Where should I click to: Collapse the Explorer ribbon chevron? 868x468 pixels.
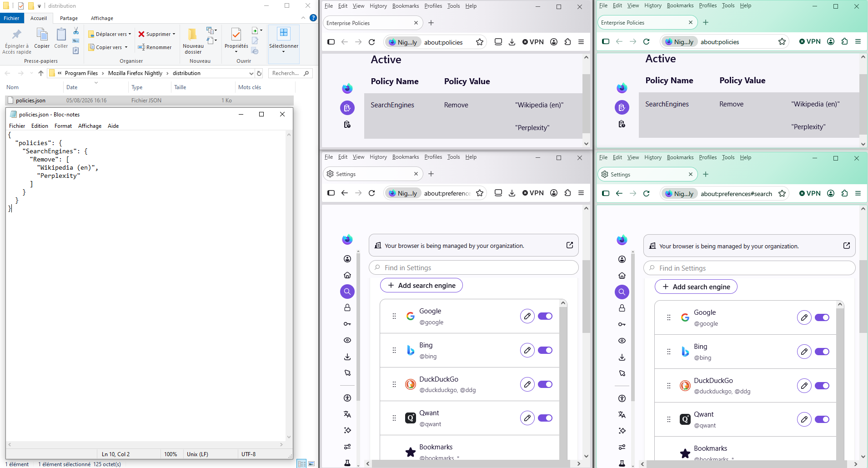(x=303, y=18)
